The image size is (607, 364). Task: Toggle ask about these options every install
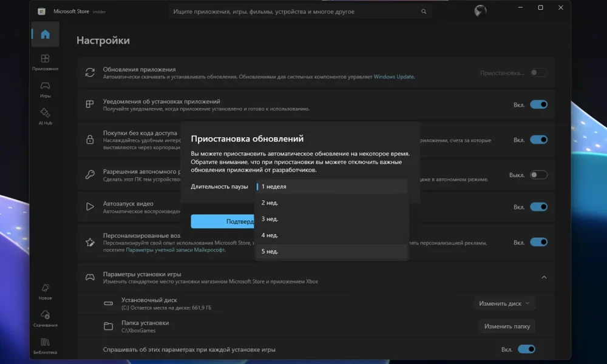click(526, 349)
